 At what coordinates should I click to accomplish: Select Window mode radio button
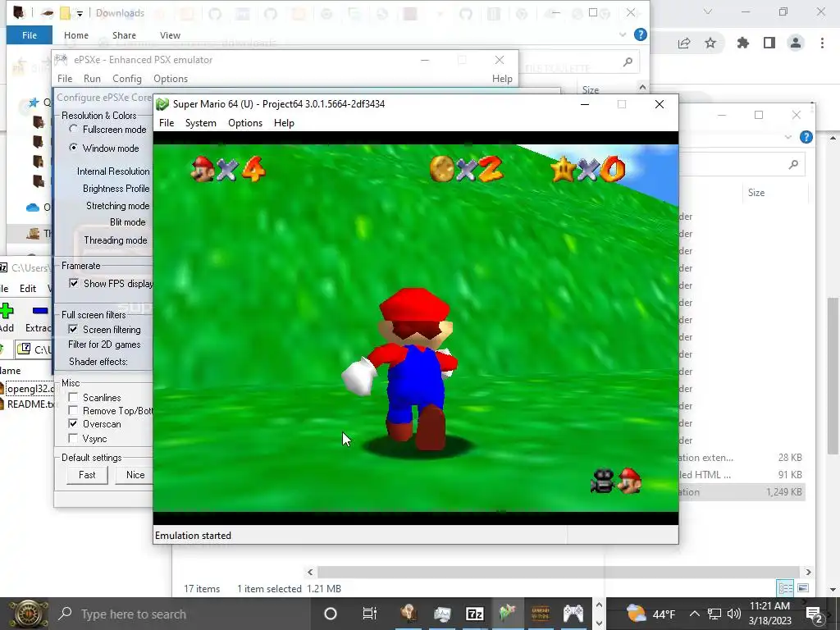tap(73, 148)
